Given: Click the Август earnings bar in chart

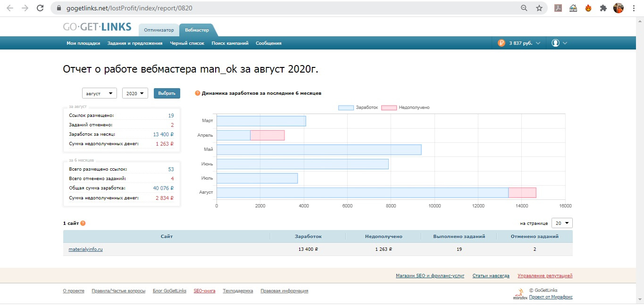Looking at the screenshot, I should coord(362,192).
